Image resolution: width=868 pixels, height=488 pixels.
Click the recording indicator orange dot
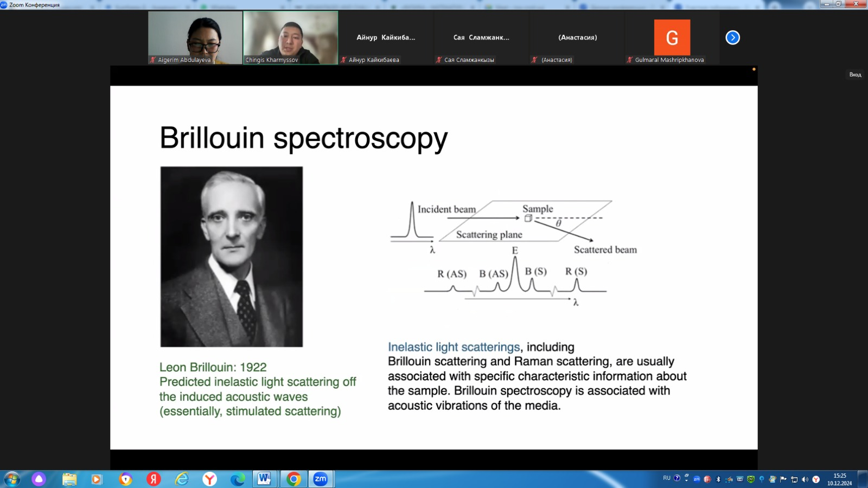pyautogui.click(x=754, y=69)
